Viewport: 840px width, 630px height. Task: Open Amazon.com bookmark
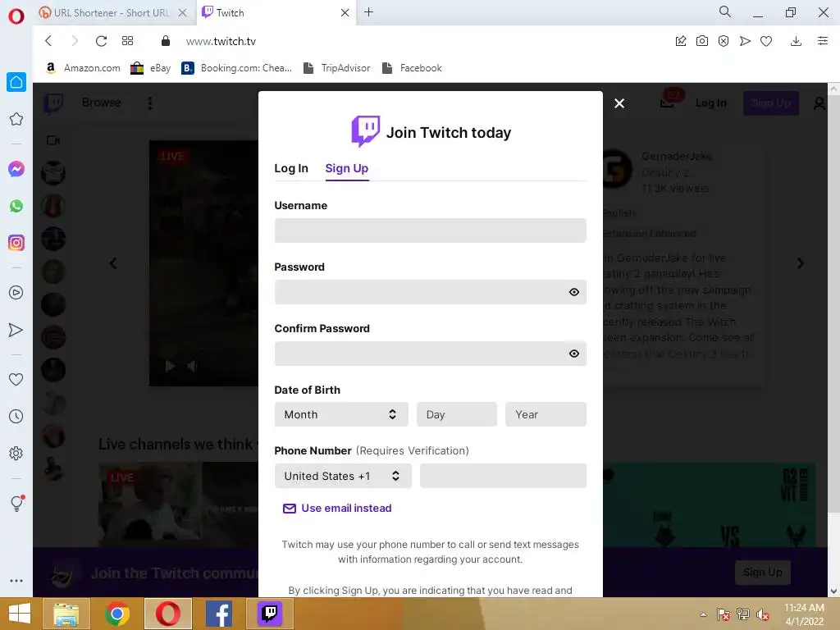(x=83, y=68)
